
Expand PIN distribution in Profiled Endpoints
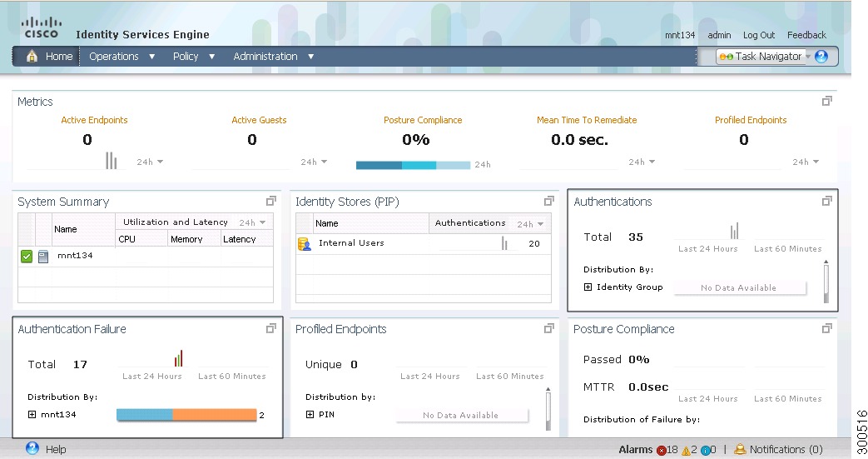pos(310,415)
